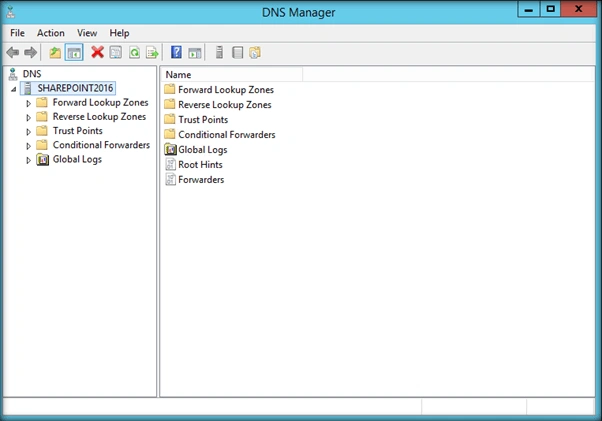Click Global Logs icon in tree

[x=42, y=159]
